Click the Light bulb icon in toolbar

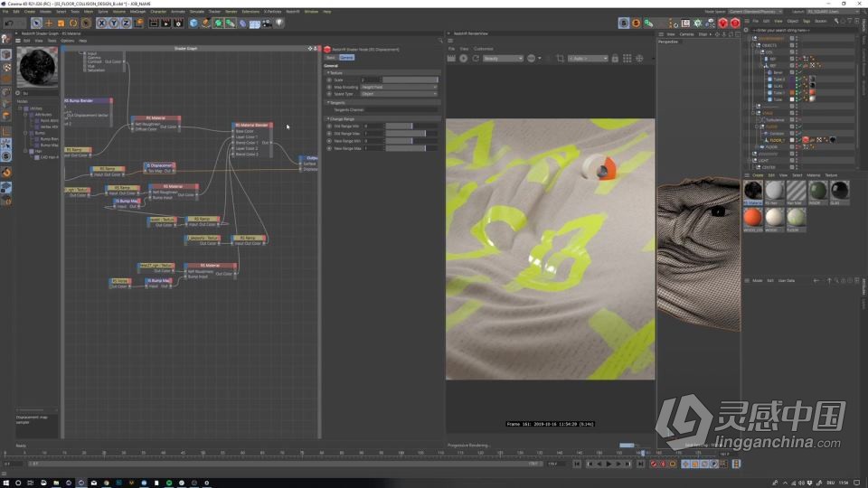click(x=279, y=23)
